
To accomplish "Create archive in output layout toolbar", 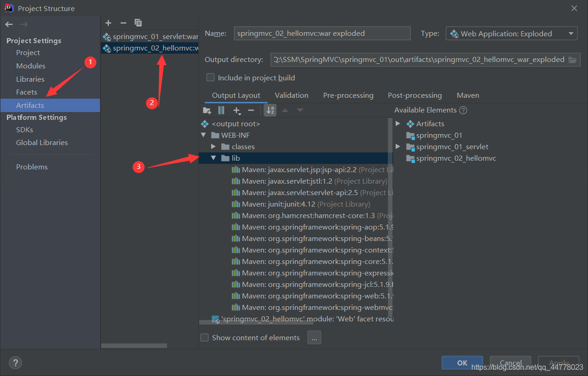I will point(221,110).
